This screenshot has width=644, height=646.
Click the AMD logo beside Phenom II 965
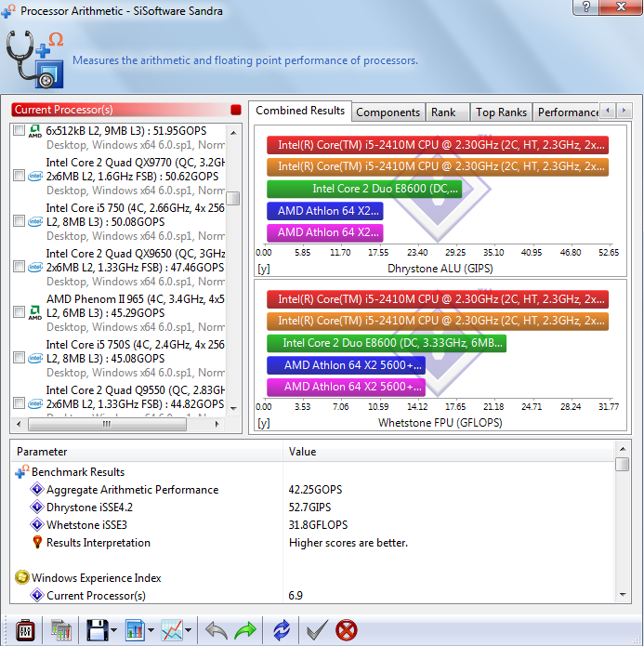point(35,312)
